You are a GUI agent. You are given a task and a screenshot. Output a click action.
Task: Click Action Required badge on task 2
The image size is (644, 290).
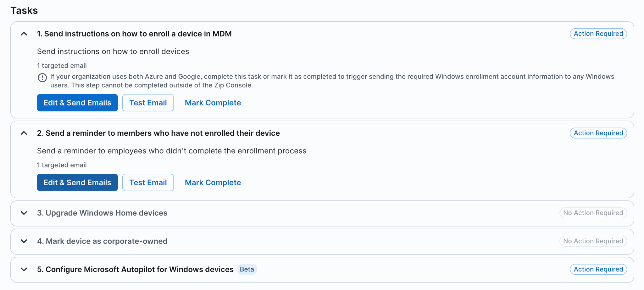[x=598, y=133]
